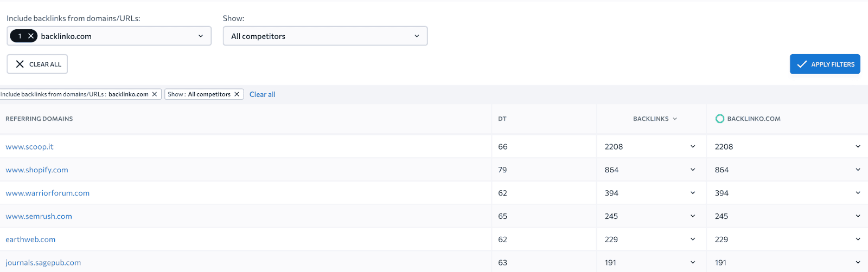Expand the 864 backlinks cell for shopify
Viewport: 868px width, 272px height.
[x=693, y=170]
